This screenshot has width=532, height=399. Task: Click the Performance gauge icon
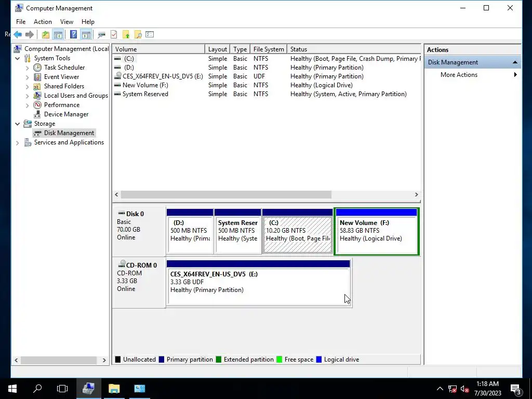click(x=37, y=105)
